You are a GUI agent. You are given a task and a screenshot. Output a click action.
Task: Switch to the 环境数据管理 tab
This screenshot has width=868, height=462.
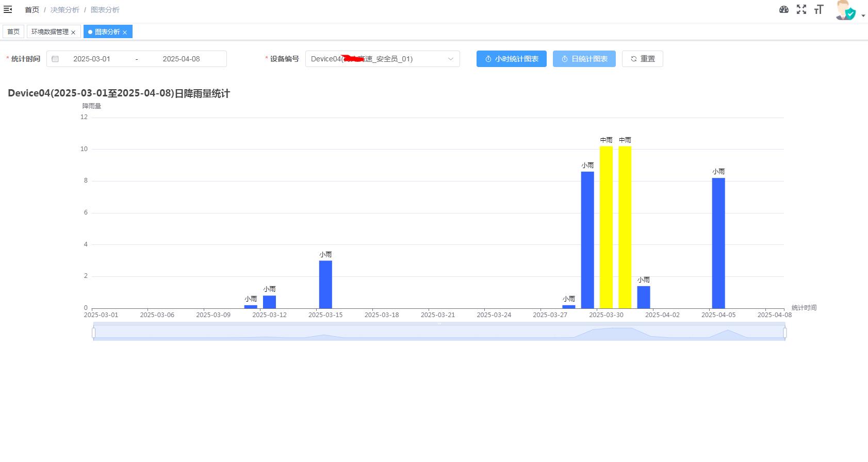[50, 32]
